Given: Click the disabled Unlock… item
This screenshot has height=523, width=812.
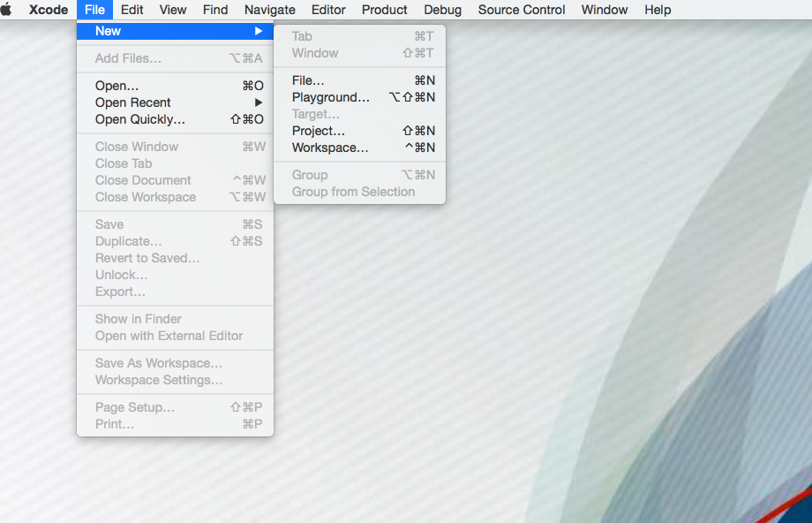Looking at the screenshot, I should click(175, 275).
